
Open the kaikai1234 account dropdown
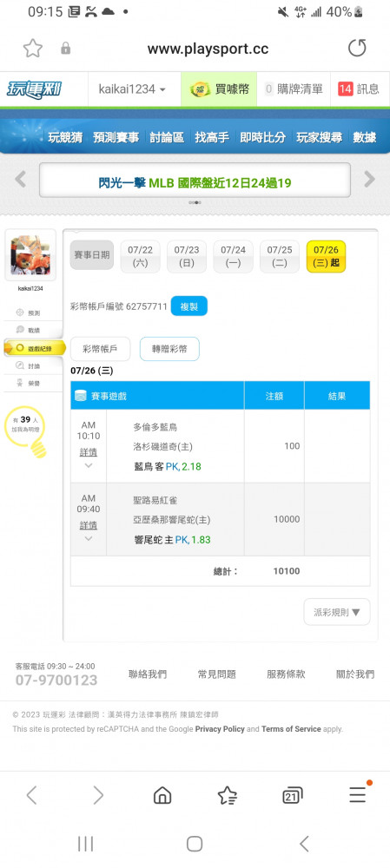click(x=132, y=89)
